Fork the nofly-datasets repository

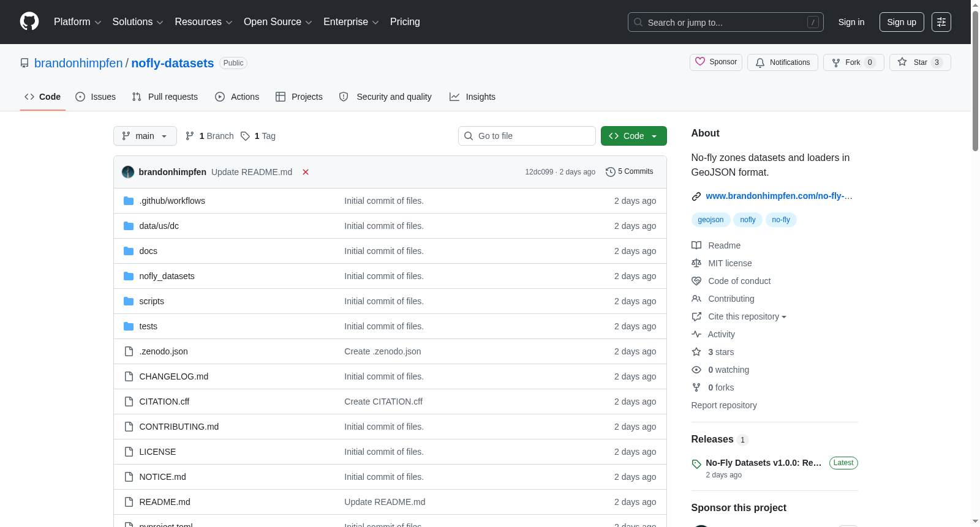[854, 62]
